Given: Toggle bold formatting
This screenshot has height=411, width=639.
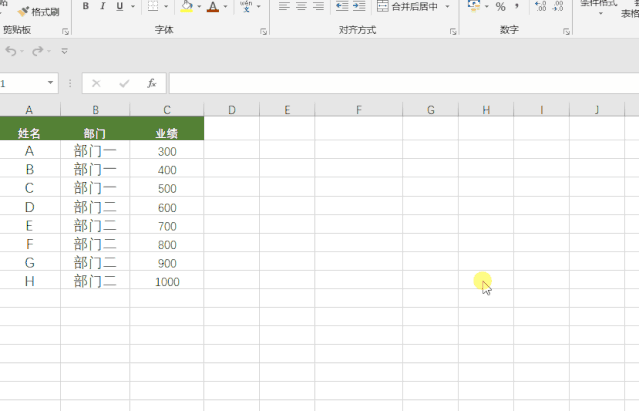Looking at the screenshot, I should coord(86,6).
